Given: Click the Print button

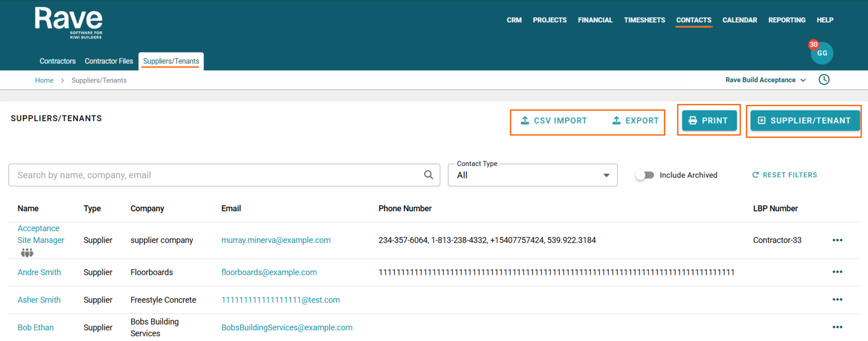Looking at the screenshot, I should [x=709, y=120].
